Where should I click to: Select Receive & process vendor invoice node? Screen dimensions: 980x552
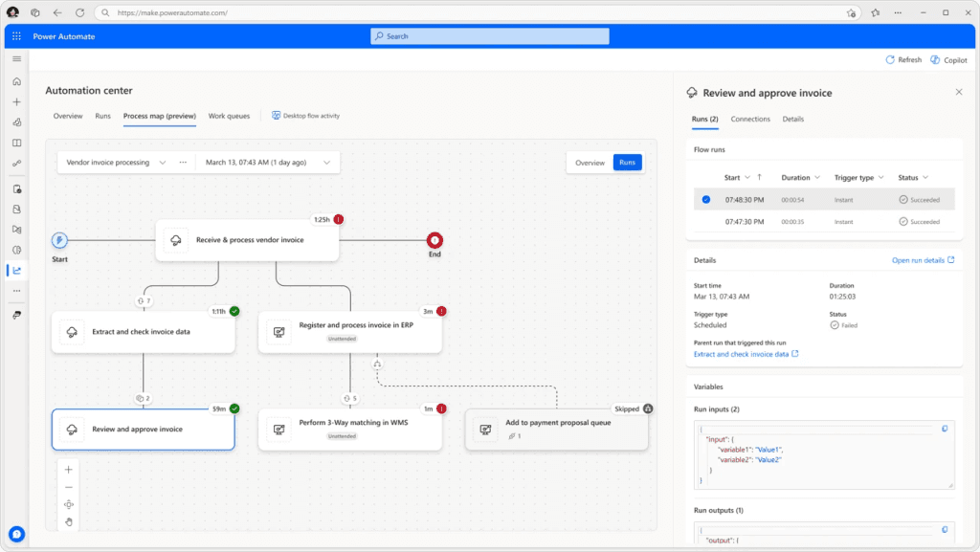pos(247,240)
